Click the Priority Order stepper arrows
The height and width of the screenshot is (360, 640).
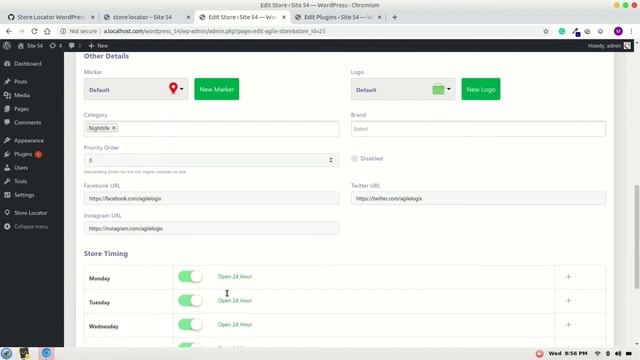(331, 160)
